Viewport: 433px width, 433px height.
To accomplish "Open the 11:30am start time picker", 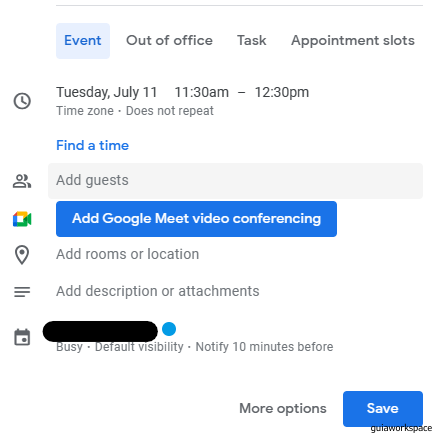I will pyautogui.click(x=202, y=92).
